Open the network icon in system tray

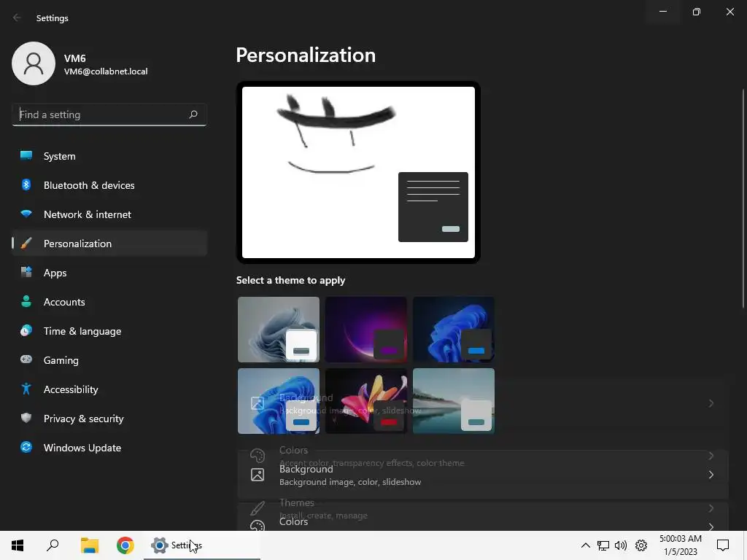point(603,545)
